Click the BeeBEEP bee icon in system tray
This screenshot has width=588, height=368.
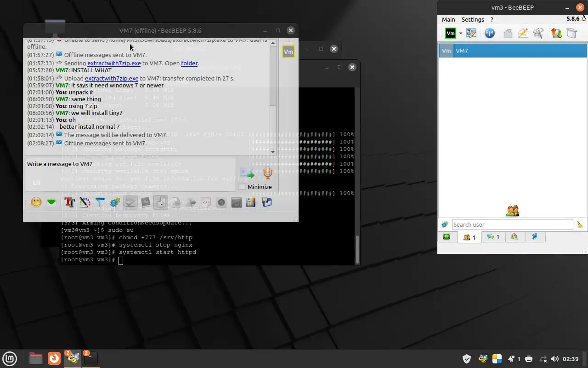click(x=482, y=359)
